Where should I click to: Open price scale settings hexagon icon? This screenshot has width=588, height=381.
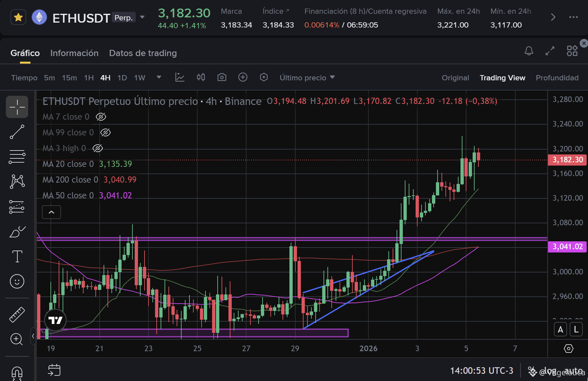point(569,349)
